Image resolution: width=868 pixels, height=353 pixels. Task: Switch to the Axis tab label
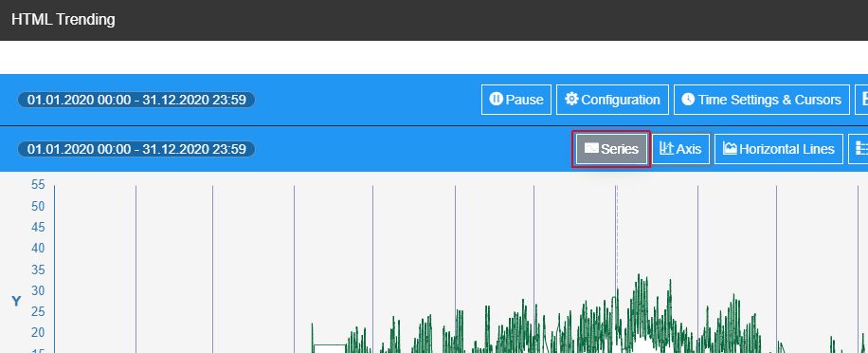pos(689,149)
